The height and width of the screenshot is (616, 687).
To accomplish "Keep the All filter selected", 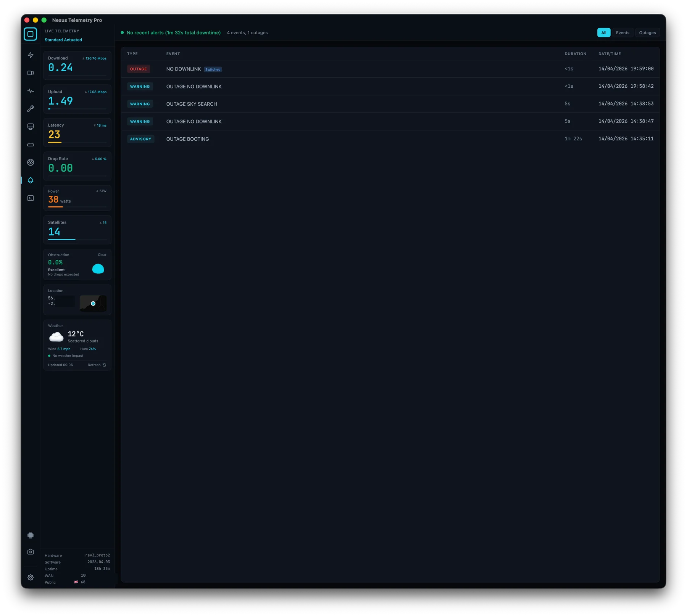I will [604, 32].
